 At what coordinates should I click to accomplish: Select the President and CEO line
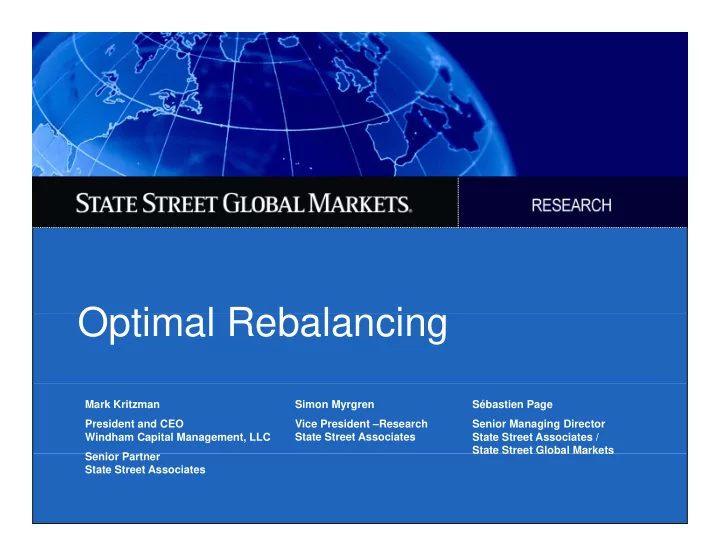134,424
